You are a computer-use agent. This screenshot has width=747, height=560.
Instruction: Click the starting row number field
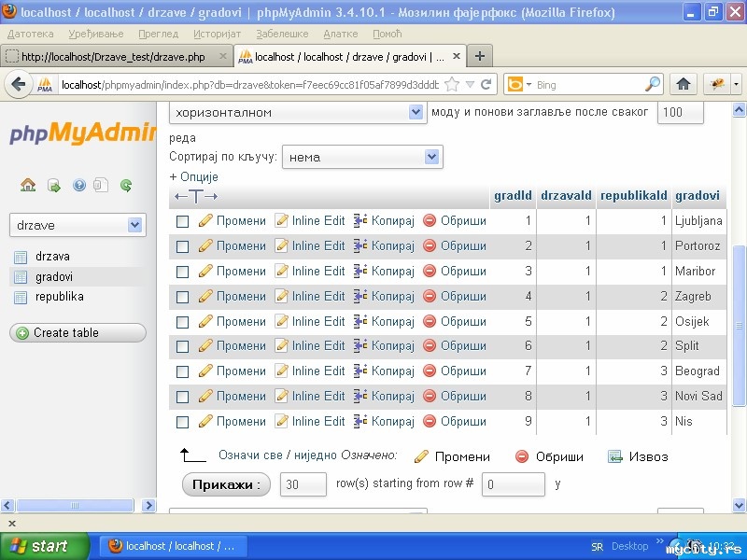pos(513,484)
